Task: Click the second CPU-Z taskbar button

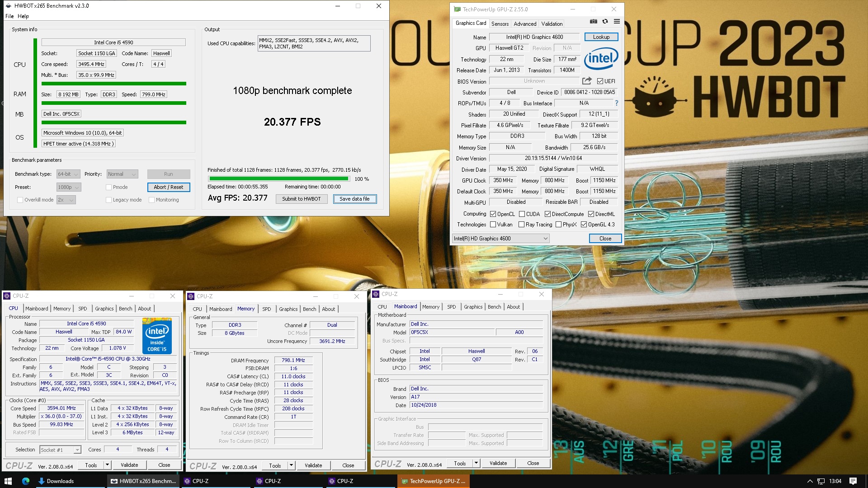Action: click(x=288, y=481)
